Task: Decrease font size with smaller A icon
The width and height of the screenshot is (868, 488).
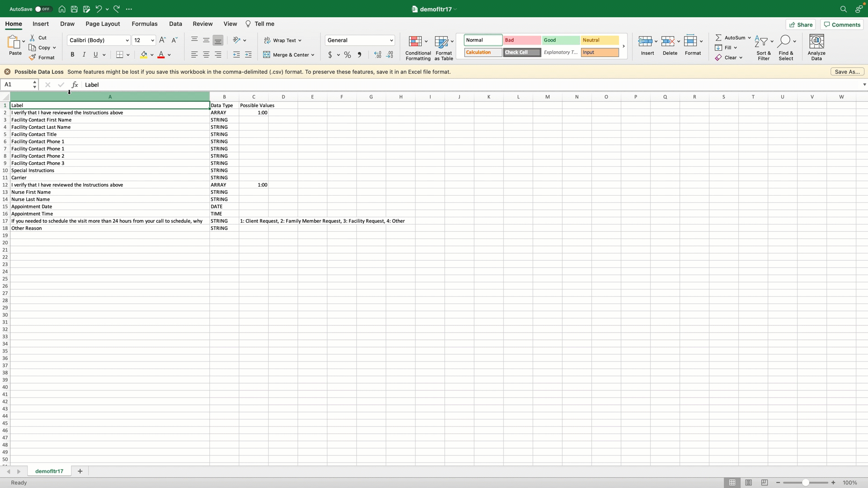Action: (175, 40)
